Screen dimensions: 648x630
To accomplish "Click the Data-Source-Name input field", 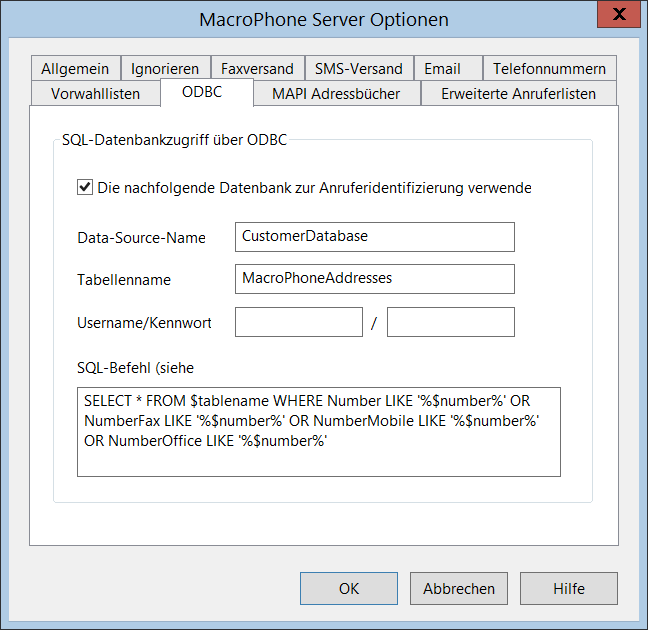I will click(375, 237).
